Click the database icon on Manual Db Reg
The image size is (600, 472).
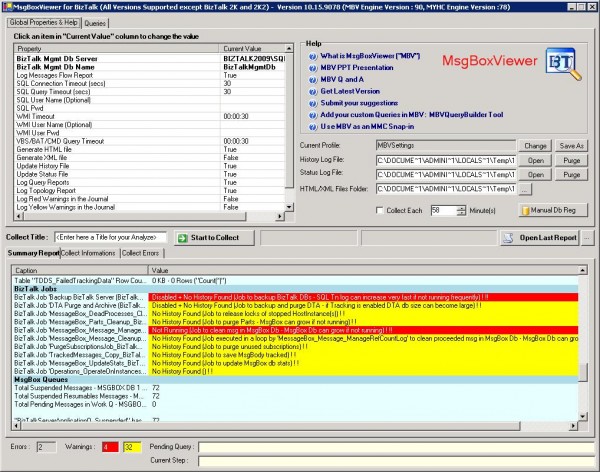coord(525,211)
